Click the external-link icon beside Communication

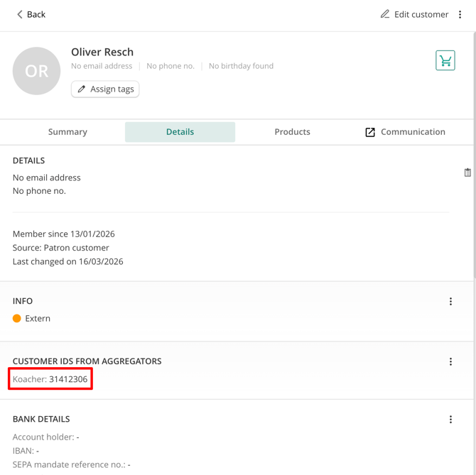[370, 132]
